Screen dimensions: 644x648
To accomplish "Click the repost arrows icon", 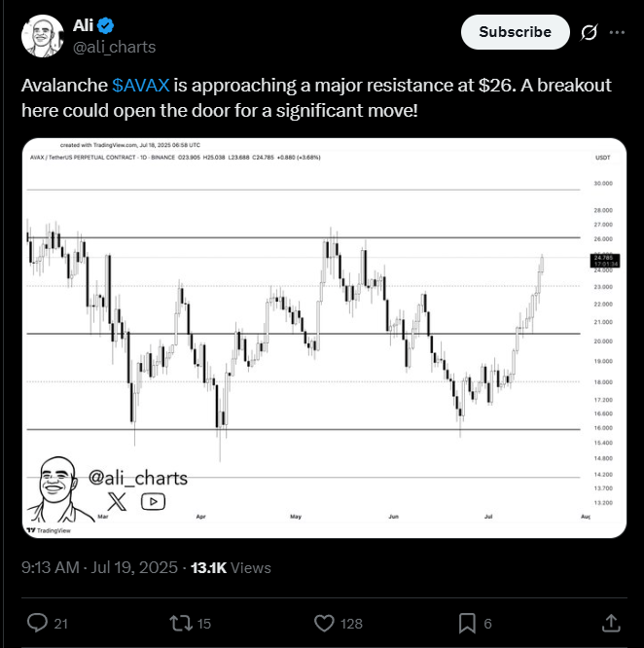I will point(181,623).
